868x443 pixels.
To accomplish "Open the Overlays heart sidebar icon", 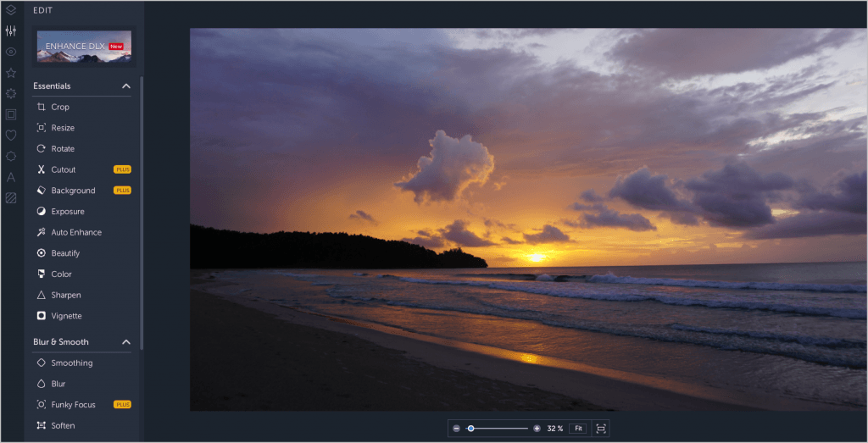I will (10, 136).
